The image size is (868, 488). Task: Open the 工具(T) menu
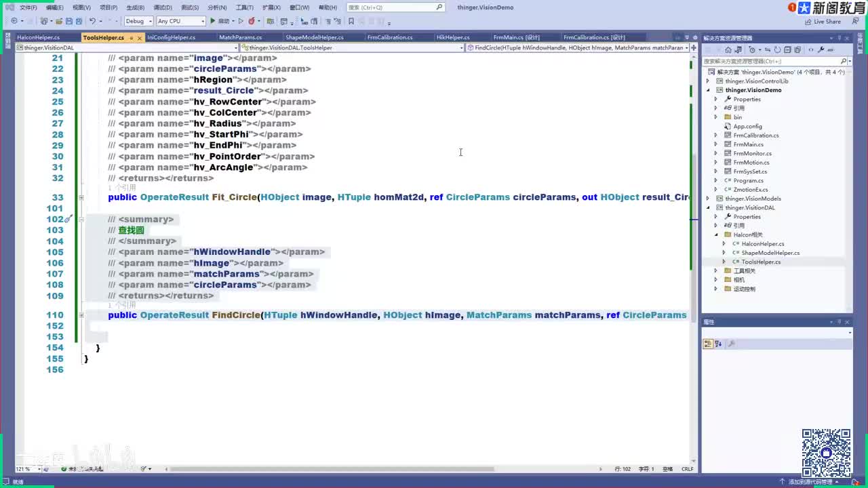244,7
